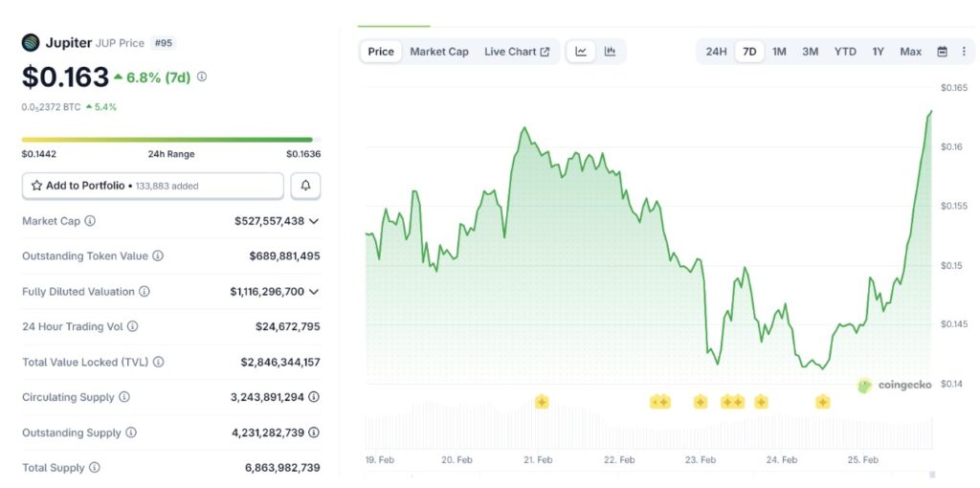Click info icon next to Circulating Supply value
980x488 pixels.
(314, 397)
